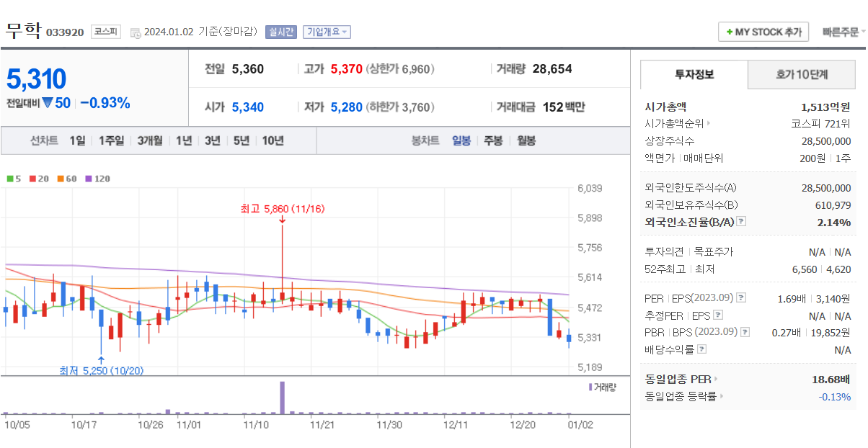Click the red 20-day moving average legend
This screenshot has width=868, height=448.
(x=39, y=179)
